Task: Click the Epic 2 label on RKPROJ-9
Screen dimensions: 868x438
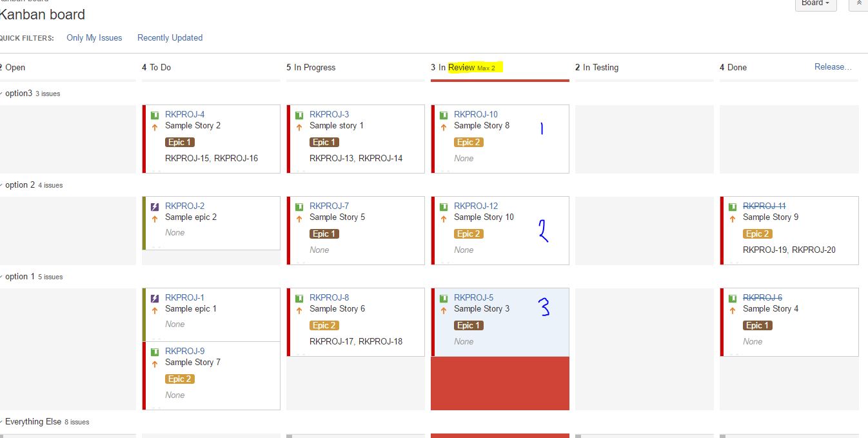Action: (180, 379)
